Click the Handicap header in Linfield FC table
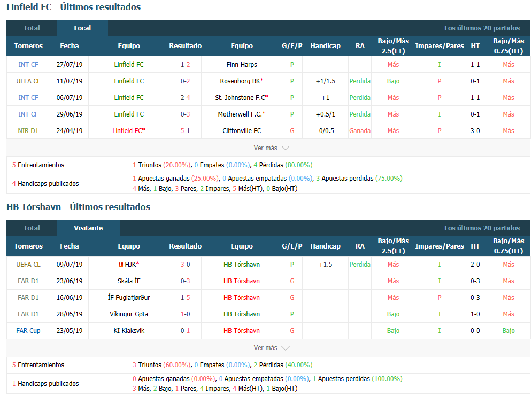Screen dimensions: 532x395 (326, 46)
